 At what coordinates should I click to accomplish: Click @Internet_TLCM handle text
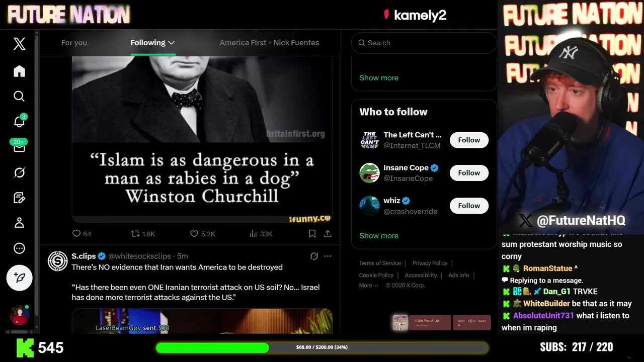pyautogui.click(x=412, y=146)
